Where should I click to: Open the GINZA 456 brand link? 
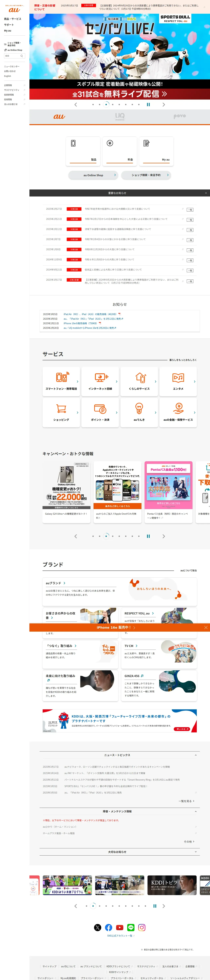click(134, 676)
